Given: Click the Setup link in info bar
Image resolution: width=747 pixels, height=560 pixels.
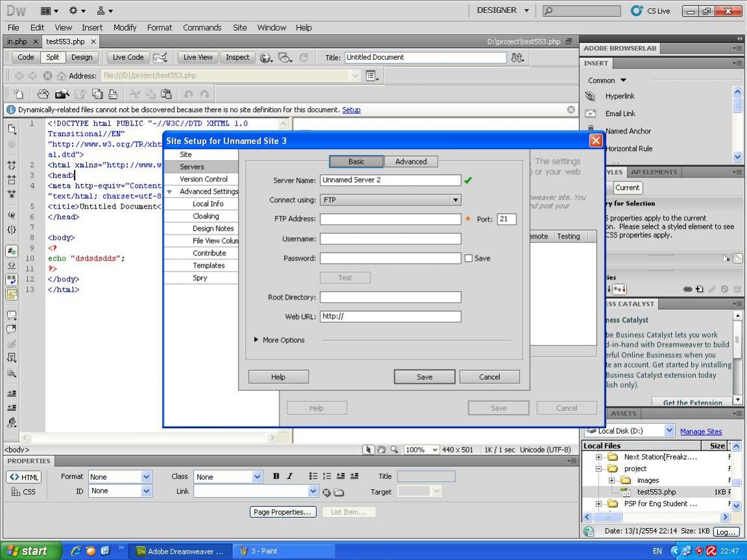Looking at the screenshot, I should pyautogui.click(x=351, y=110).
